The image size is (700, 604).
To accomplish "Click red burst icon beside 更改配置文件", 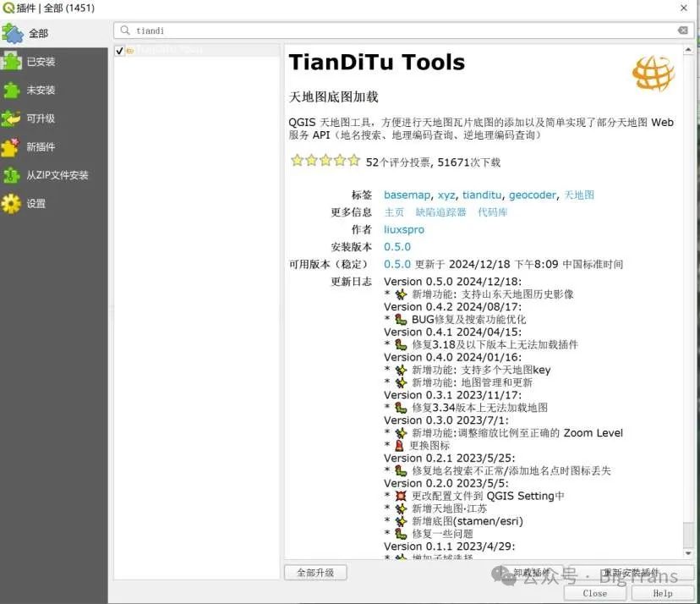I will point(401,496).
